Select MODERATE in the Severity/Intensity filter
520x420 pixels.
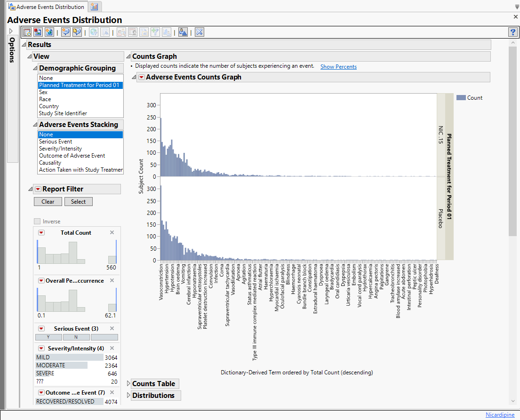(x=51, y=365)
